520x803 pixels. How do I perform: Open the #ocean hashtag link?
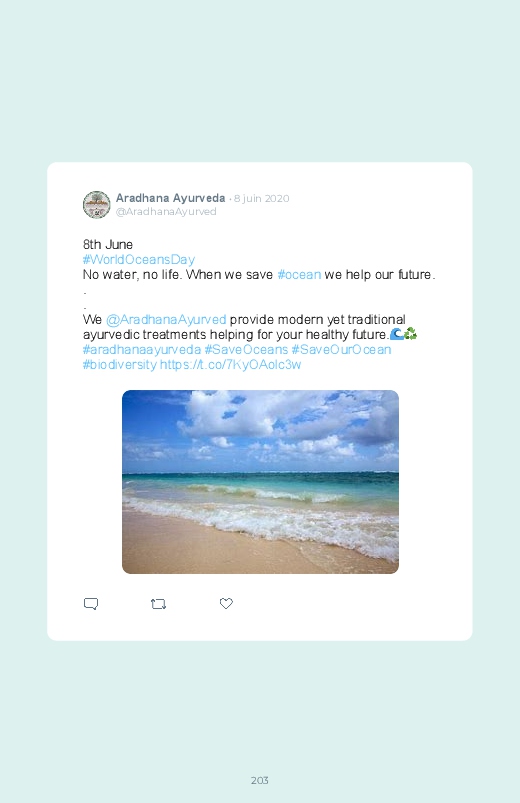[299, 274]
